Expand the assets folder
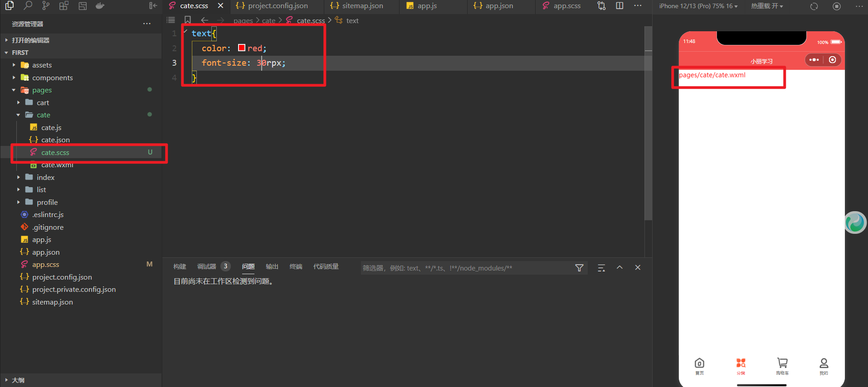 42,65
